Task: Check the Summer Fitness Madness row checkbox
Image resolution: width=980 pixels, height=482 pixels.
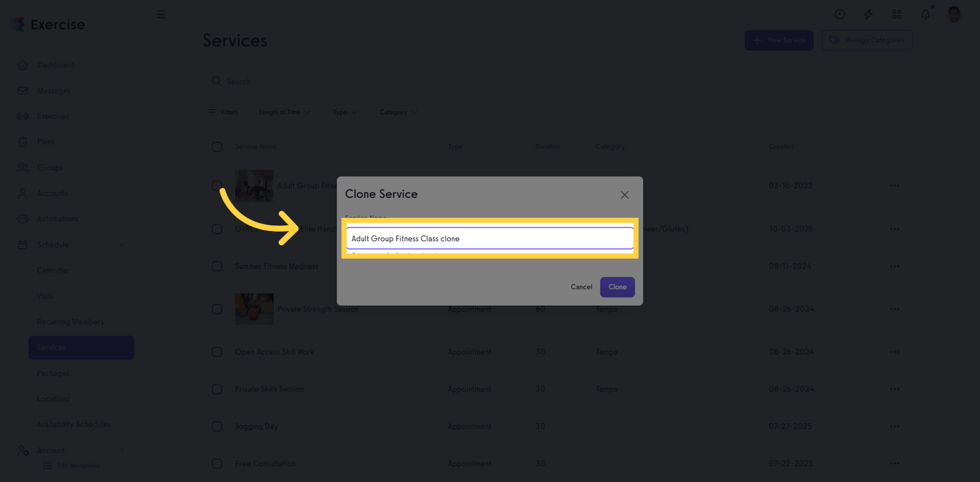Action: (217, 266)
